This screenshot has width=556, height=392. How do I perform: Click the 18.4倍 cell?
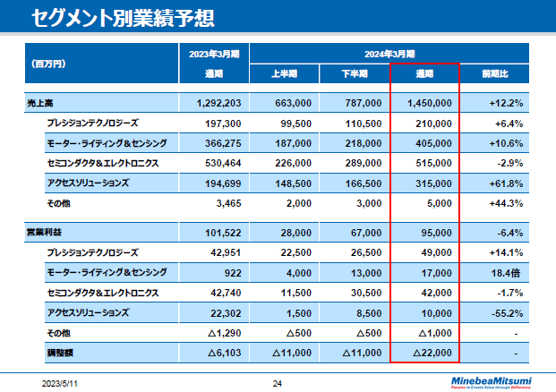(505, 273)
